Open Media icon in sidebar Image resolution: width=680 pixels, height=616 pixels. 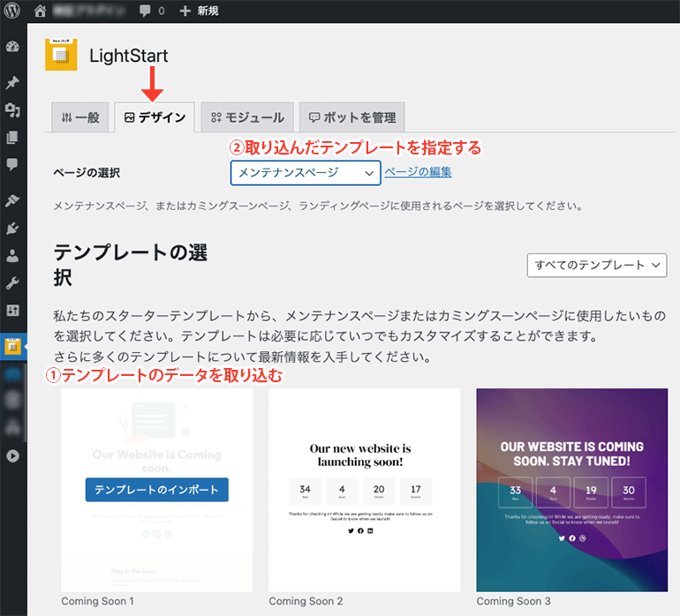(x=12, y=110)
